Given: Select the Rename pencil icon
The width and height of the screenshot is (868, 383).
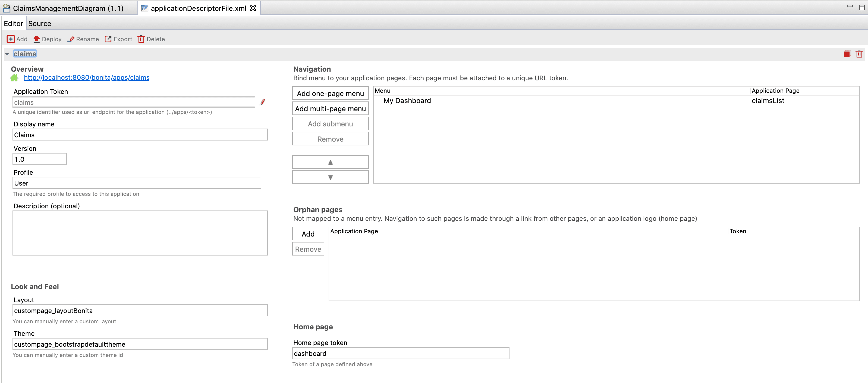Looking at the screenshot, I should 70,39.
